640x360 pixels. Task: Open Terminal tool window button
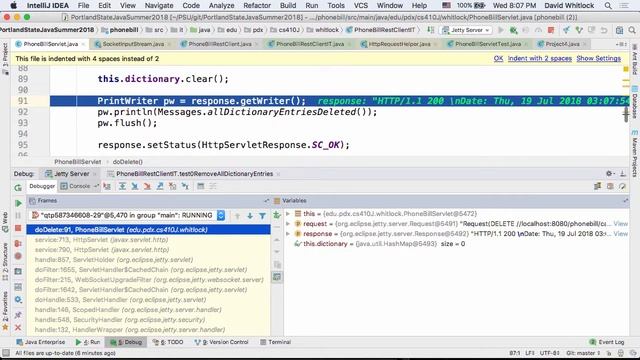275,342
